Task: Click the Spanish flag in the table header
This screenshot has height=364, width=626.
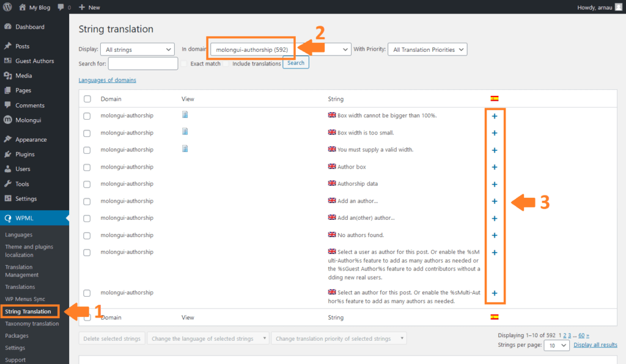Action: 494,98
